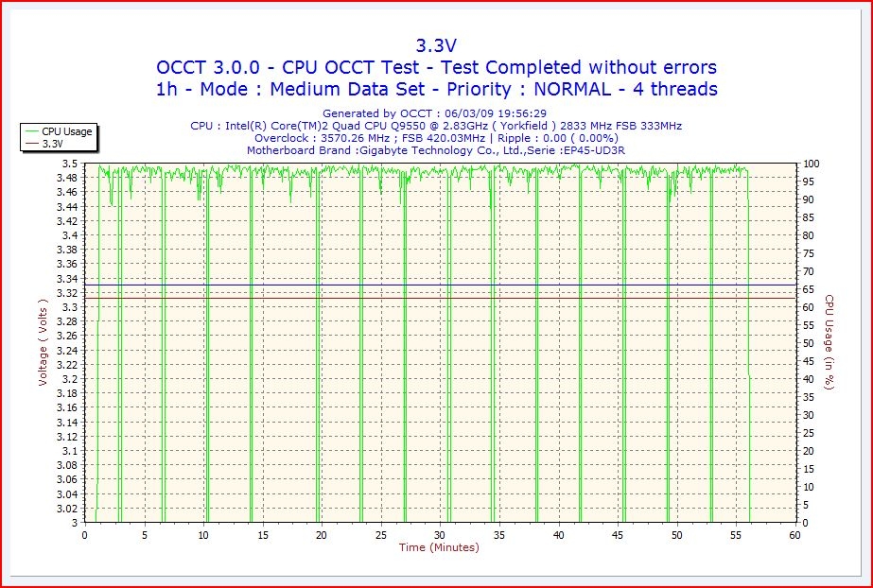Click the 15 minutes time axis label
Viewport: 873px width, 588px height.
pyautogui.click(x=262, y=535)
